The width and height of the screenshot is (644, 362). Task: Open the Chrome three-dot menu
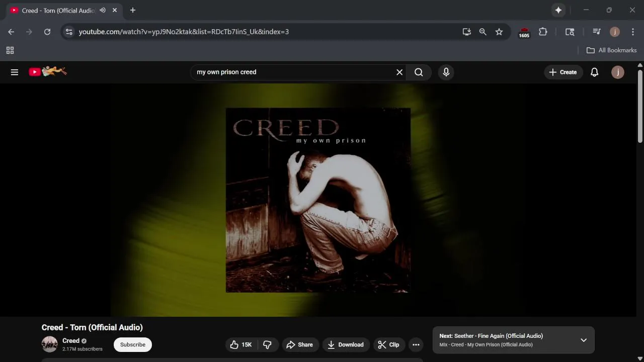633,32
